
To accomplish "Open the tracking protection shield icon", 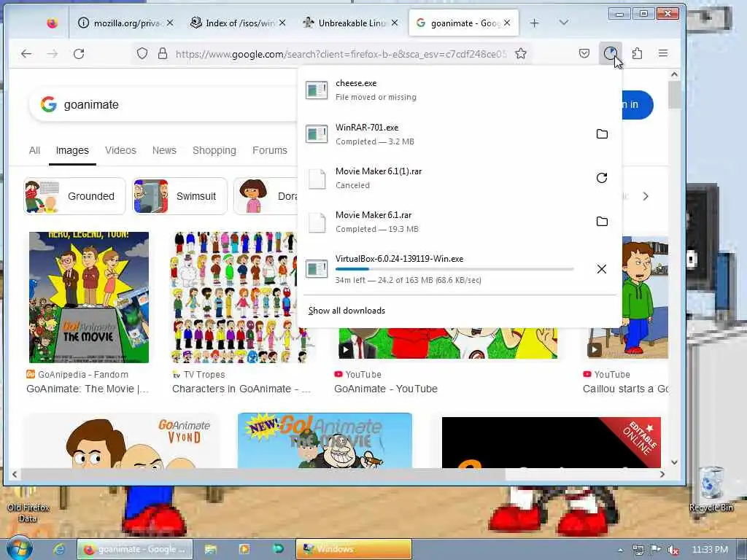I will [142, 53].
